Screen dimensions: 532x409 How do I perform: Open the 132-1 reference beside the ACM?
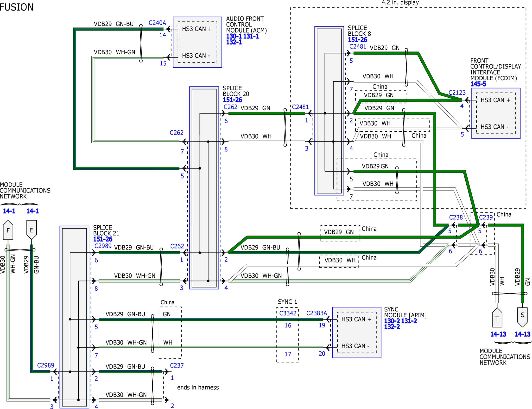tap(234, 42)
